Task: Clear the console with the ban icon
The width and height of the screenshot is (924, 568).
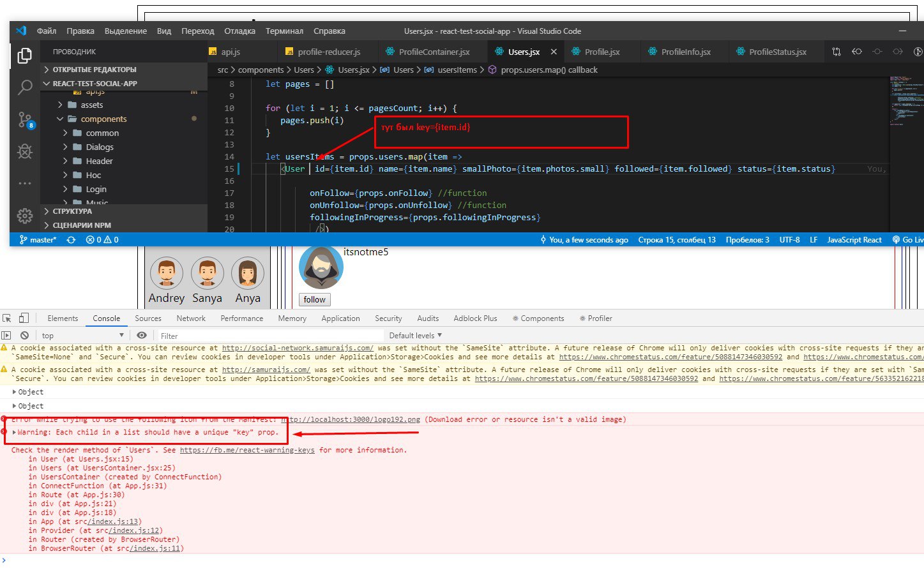Action: coord(24,335)
